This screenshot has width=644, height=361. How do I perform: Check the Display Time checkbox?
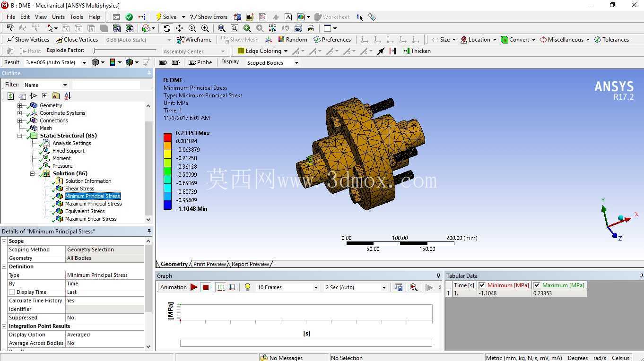point(12,292)
